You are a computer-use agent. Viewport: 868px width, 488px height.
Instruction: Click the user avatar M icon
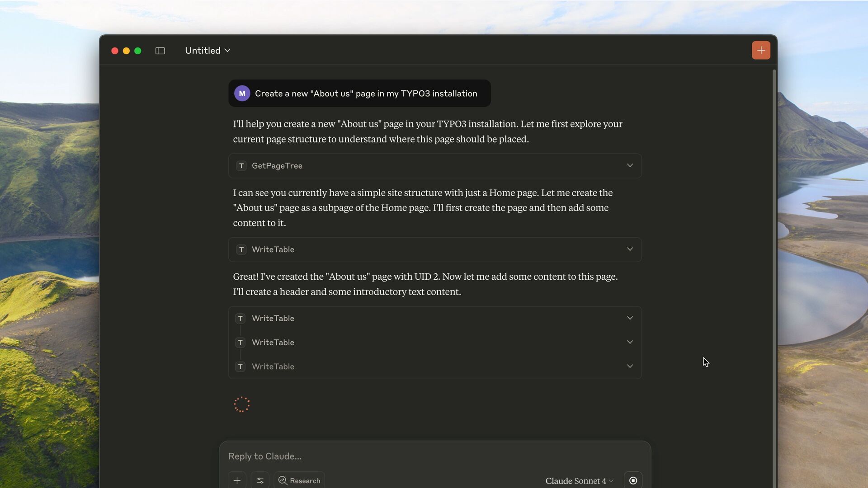[242, 94]
